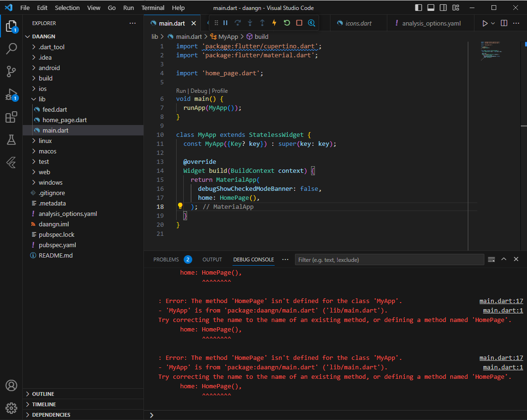
Task: Pause the debug session
Action: [x=225, y=23]
